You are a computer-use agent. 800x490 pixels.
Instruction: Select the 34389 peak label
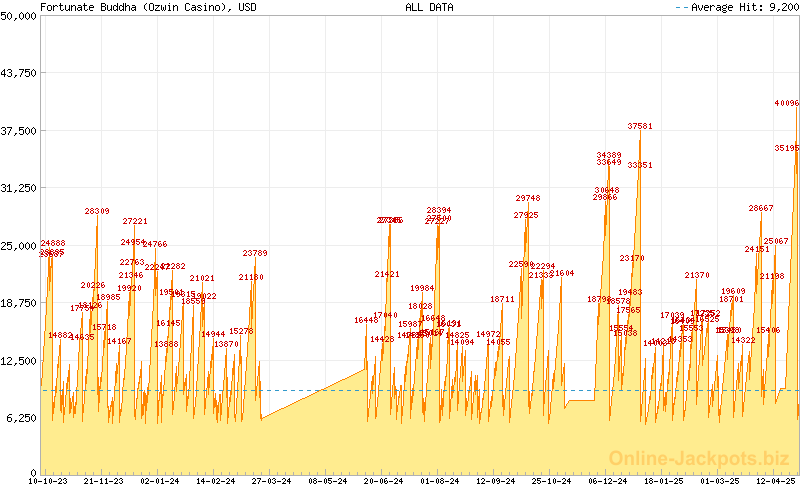608,155
